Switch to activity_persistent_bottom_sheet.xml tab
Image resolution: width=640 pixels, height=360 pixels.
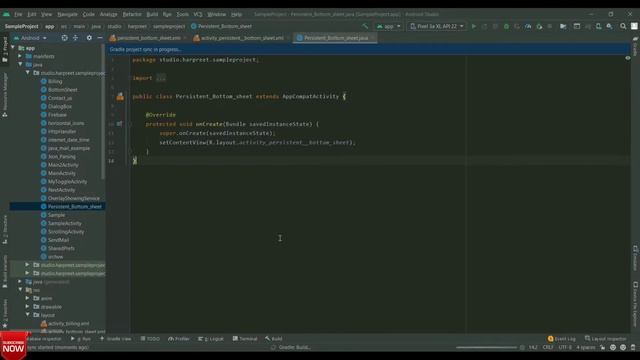[x=242, y=38]
